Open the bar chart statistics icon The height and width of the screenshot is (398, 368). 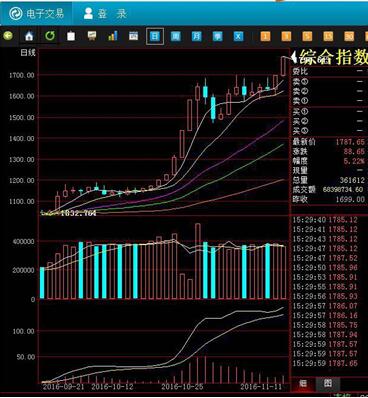click(x=113, y=36)
